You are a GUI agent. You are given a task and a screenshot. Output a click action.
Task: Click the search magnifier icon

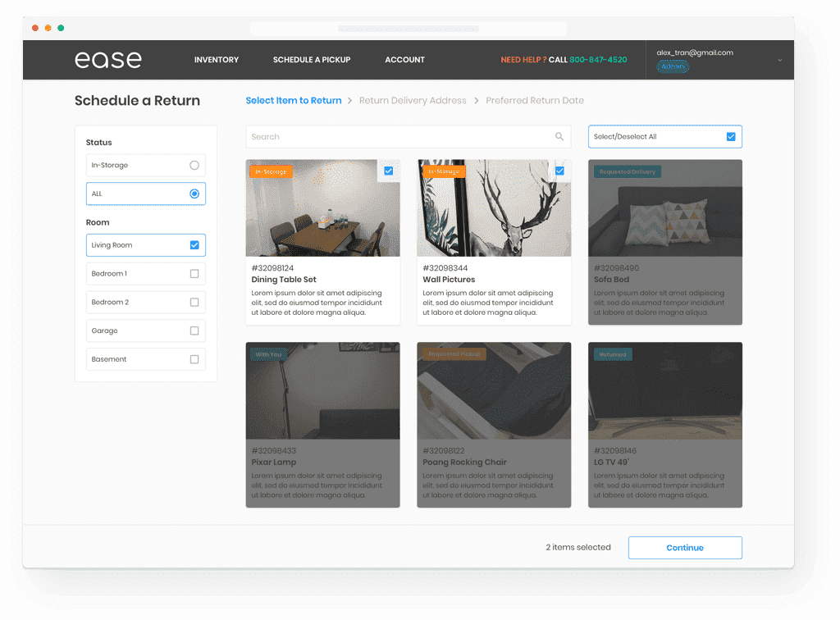tap(559, 137)
